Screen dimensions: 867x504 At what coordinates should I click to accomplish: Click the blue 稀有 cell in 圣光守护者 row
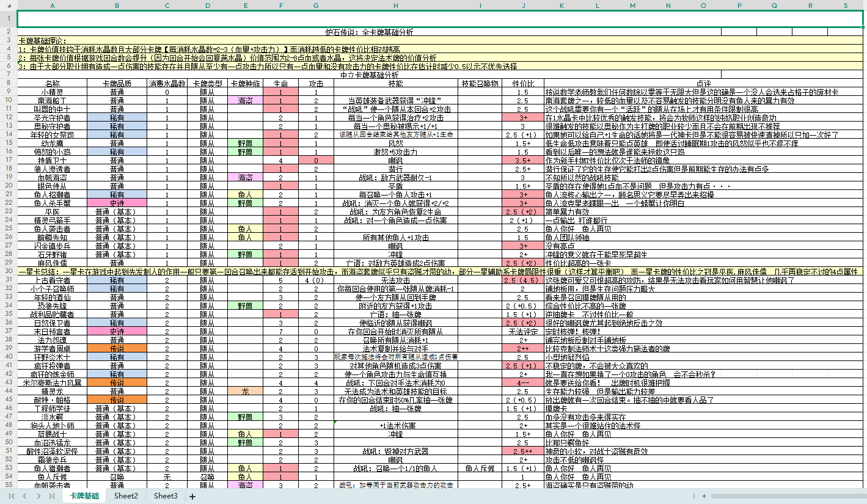[x=117, y=118]
